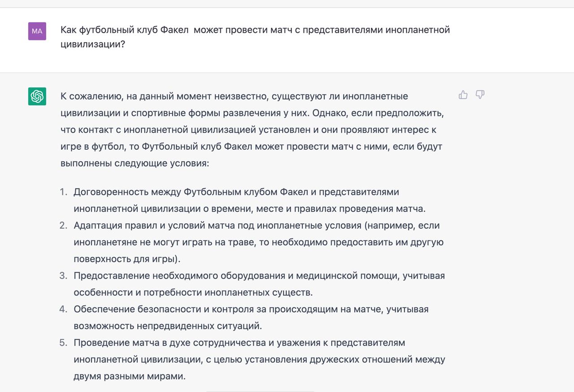Viewport: 574px width, 392px height.
Task: Click the final line двумя разными мирами.
Action: (130, 376)
